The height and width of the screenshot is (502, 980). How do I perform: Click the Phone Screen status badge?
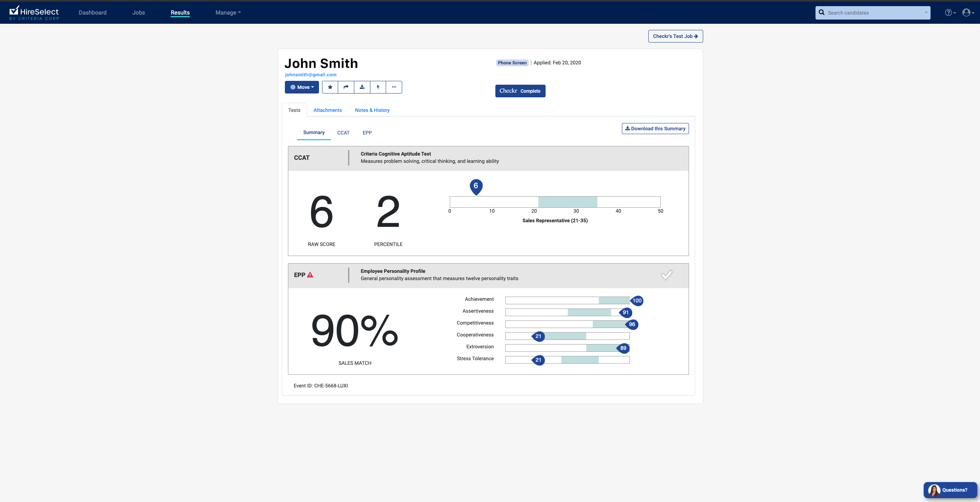pos(512,63)
